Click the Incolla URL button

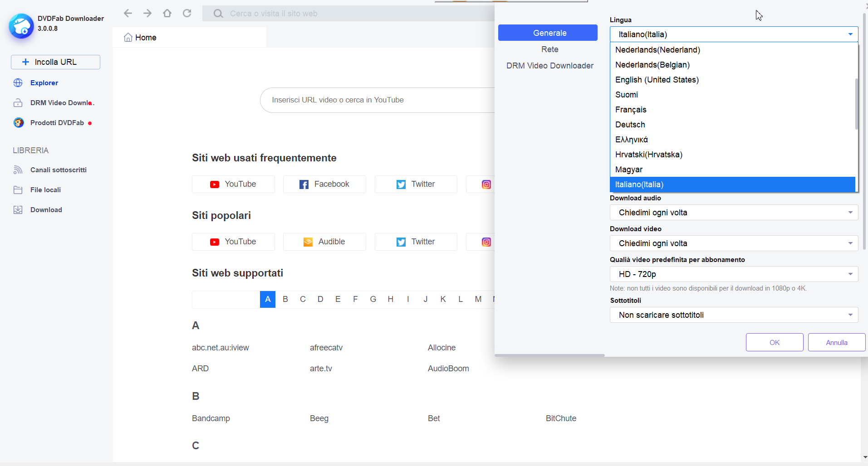55,62
